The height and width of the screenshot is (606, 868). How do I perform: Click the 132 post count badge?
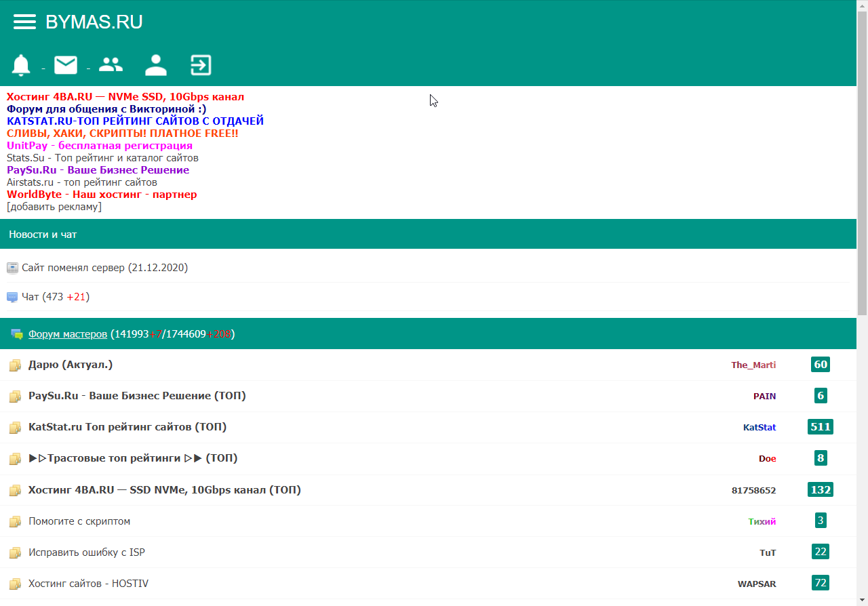(x=820, y=489)
